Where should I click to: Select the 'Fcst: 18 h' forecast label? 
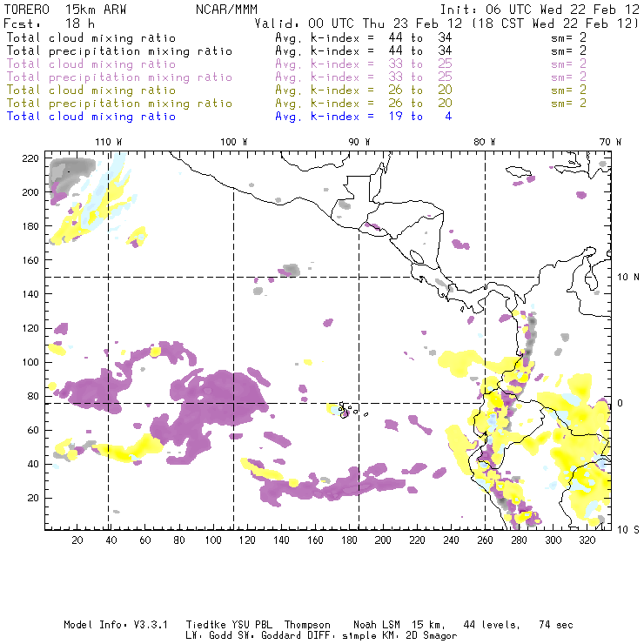tap(49, 23)
